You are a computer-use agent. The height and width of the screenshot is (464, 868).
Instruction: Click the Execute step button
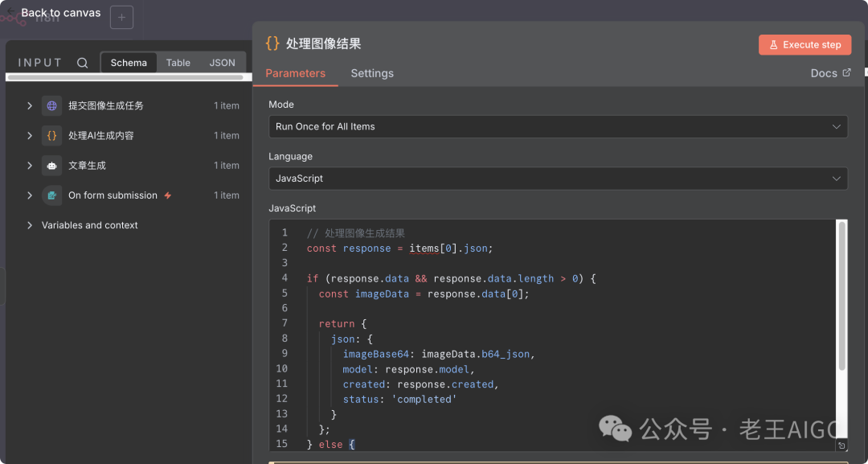(x=805, y=45)
